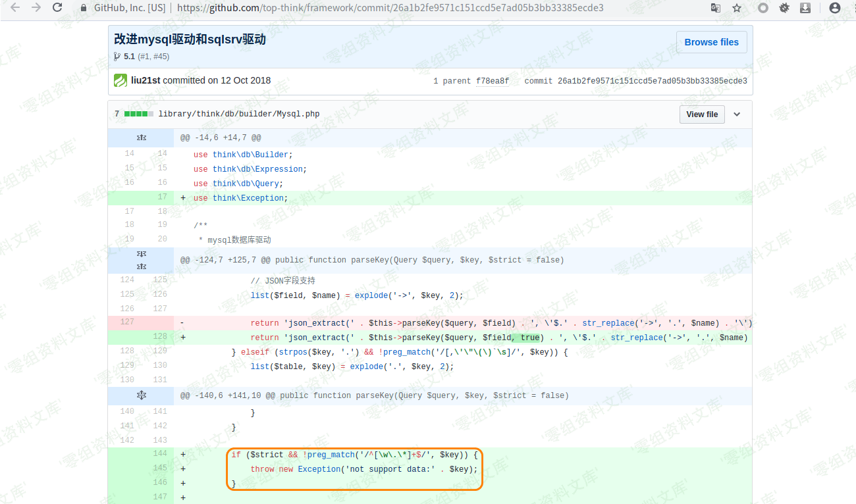Click the Browse files button
The image size is (856, 504).
pyautogui.click(x=711, y=42)
